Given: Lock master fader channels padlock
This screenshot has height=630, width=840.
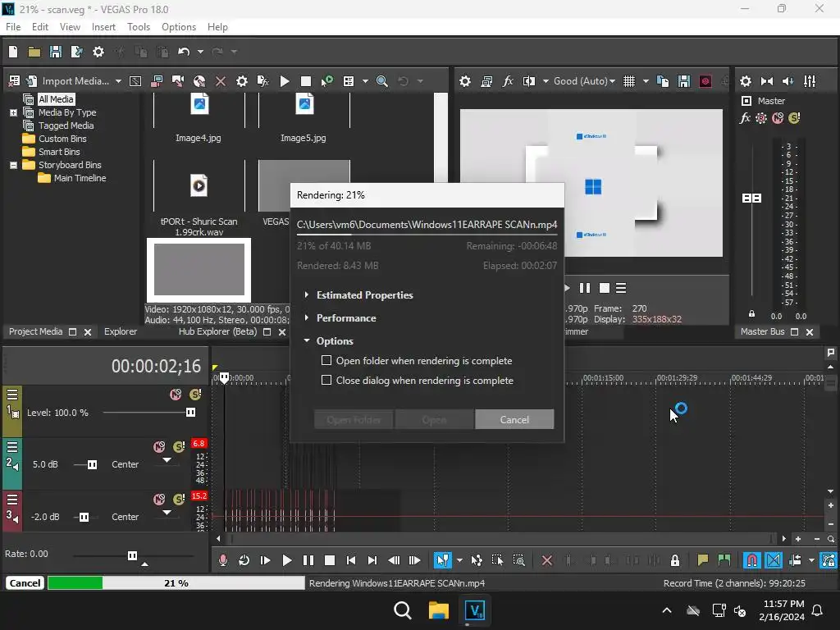Looking at the screenshot, I should pyautogui.click(x=751, y=313).
